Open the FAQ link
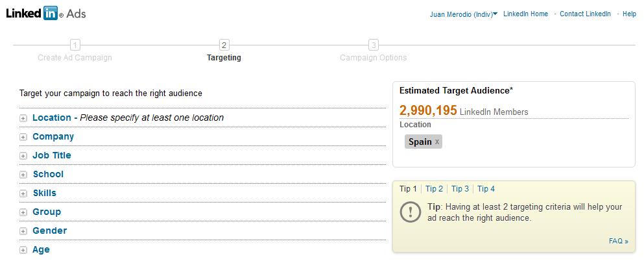 pos(619,242)
